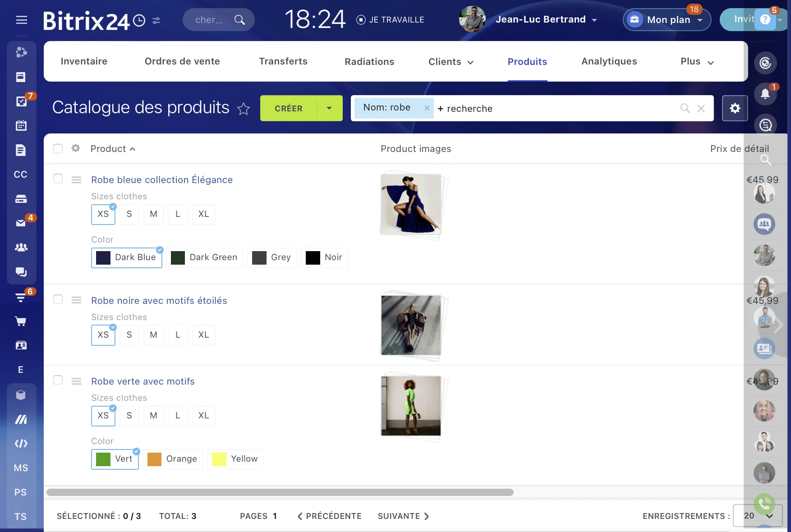Click the notification bell with 1 alert
Screen dimensions: 791x532
pos(765,94)
